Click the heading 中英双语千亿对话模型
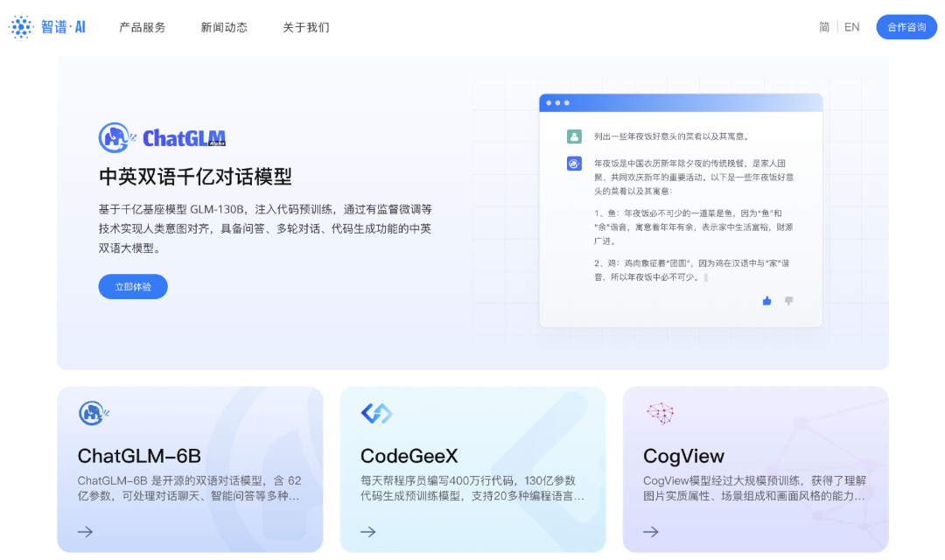Screen dimensions: 945x560 pos(195,177)
